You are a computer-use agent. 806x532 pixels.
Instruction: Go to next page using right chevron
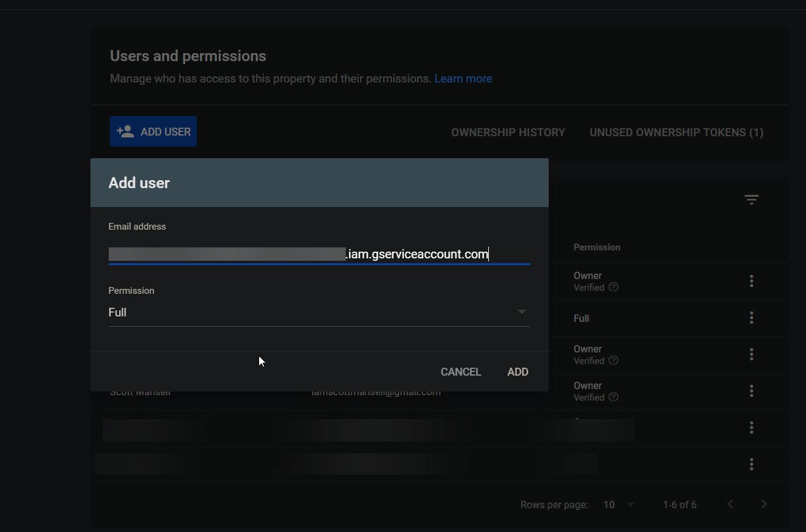[x=763, y=504]
